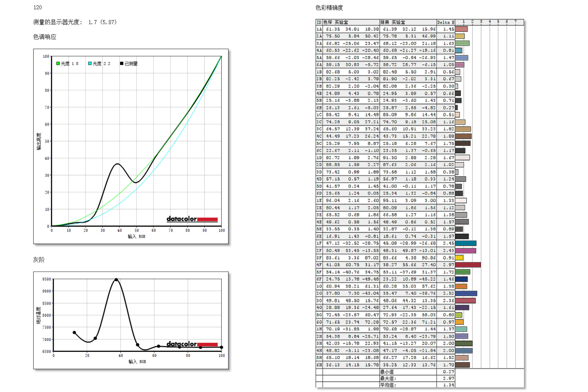
Task: Click green legend square for 光度 1.8
Action: point(58,63)
